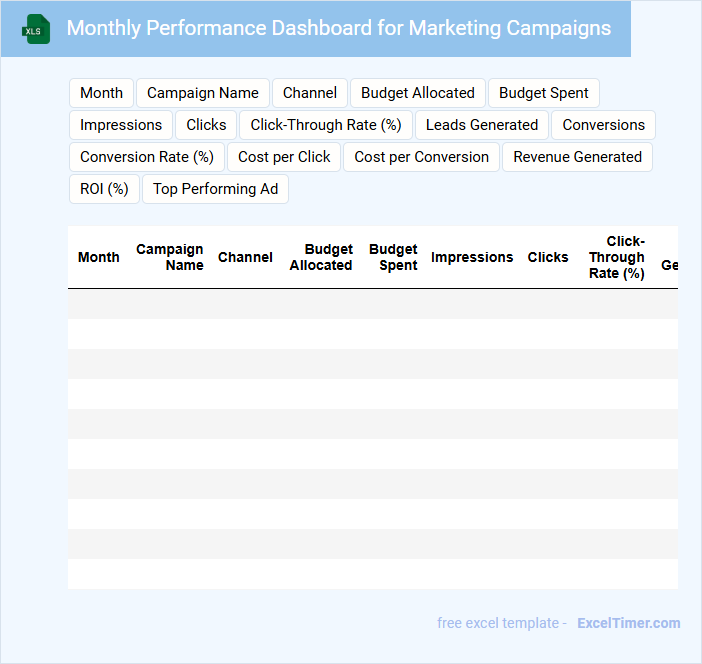
Task: Select the Channel tag
Action: (x=310, y=93)
